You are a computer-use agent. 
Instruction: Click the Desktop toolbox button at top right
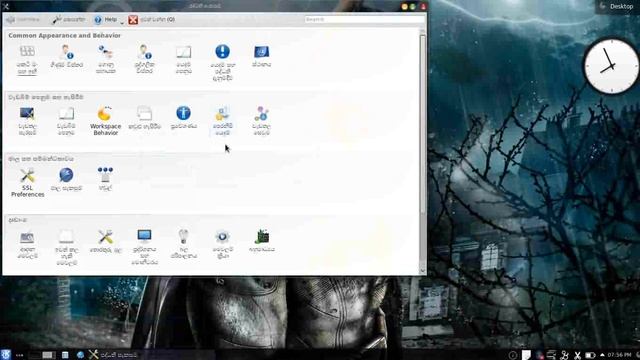pos(617,6)
